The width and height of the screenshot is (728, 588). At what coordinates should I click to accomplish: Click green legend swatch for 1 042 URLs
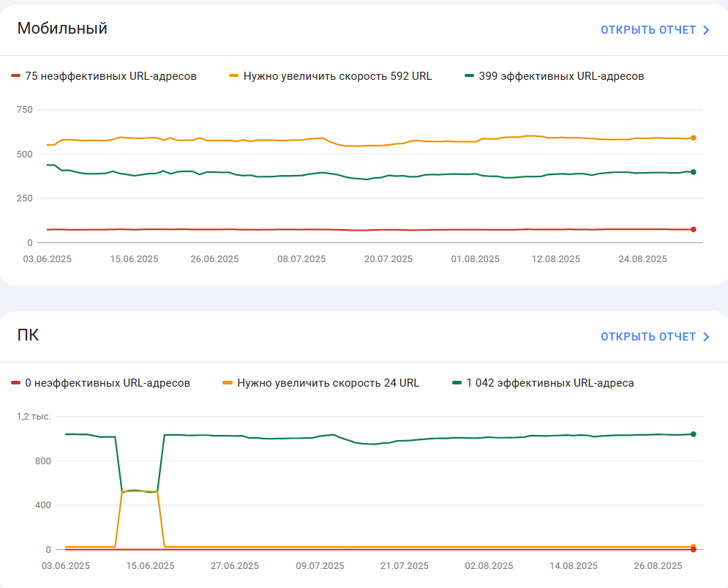(x=457, y=382)
